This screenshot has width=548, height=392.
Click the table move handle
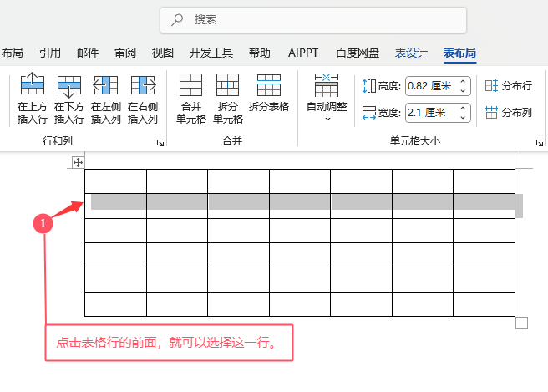78,163
